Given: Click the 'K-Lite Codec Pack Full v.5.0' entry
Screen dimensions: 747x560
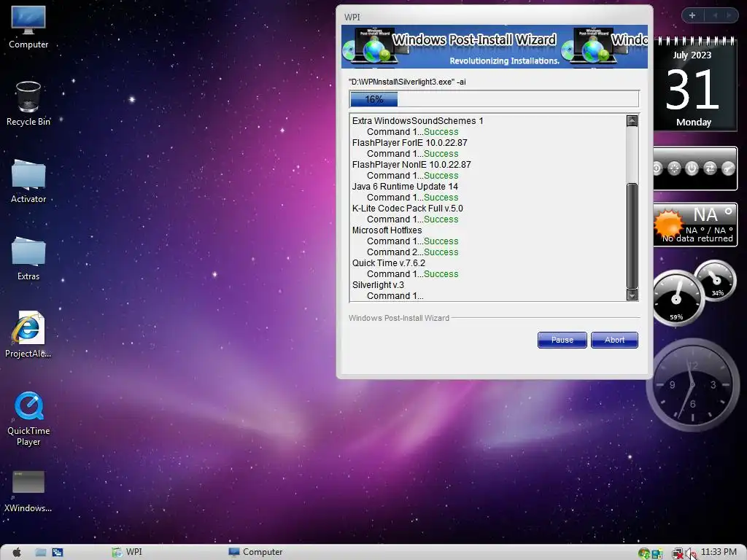Looking at the screenshot, I should tap(407, 209).
